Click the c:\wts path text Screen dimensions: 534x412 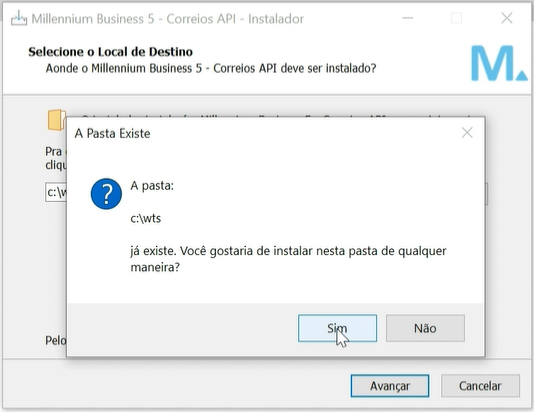coord(145,218)
